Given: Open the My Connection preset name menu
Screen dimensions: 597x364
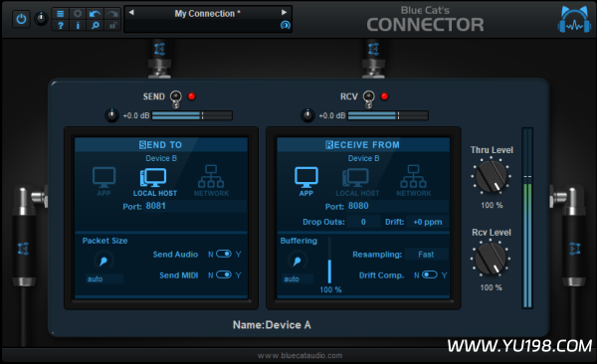Looking at the screenshot, I should [x=208, y=13].
